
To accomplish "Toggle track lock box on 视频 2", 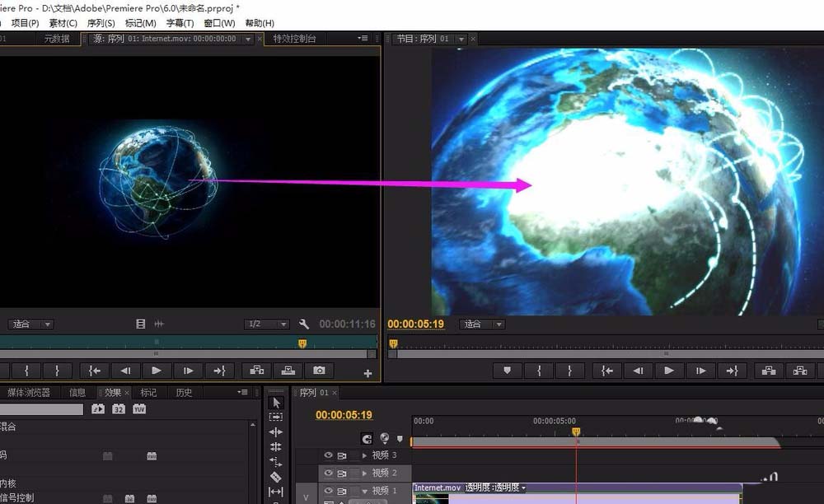I will point(355,474).
